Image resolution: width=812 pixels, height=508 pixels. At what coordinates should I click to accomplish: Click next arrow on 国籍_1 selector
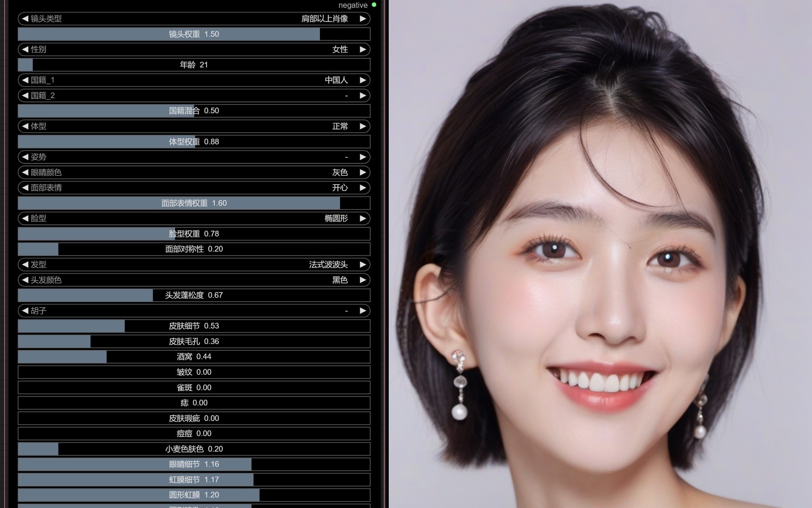point(363,80)
